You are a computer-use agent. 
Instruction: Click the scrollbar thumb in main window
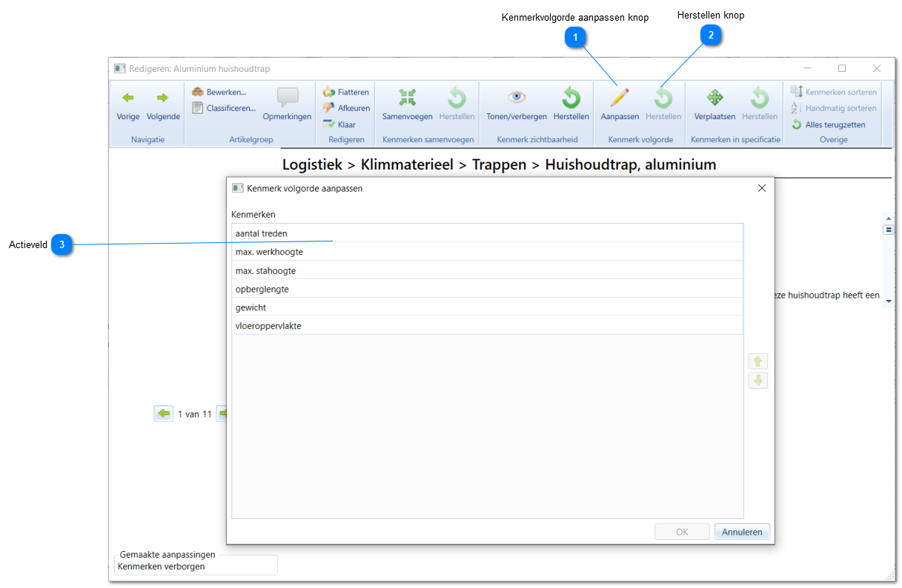pyautogui.click(x=889, y=230)
